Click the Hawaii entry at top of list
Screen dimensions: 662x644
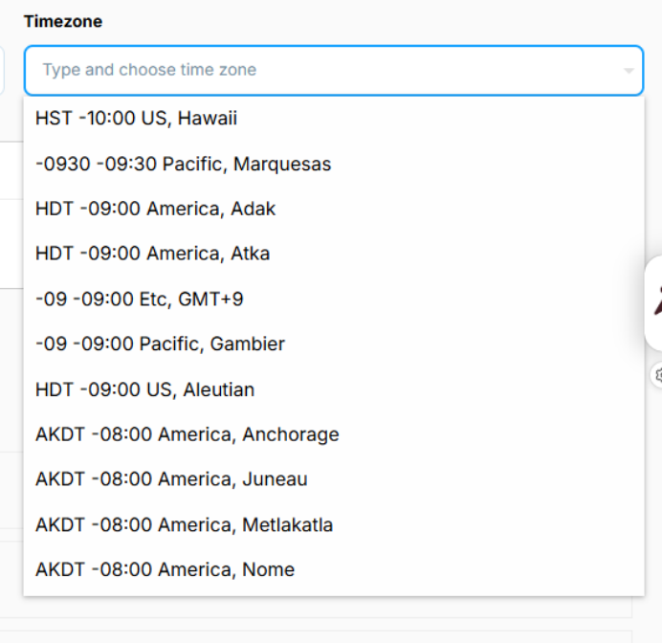click(x=136, y=119)
